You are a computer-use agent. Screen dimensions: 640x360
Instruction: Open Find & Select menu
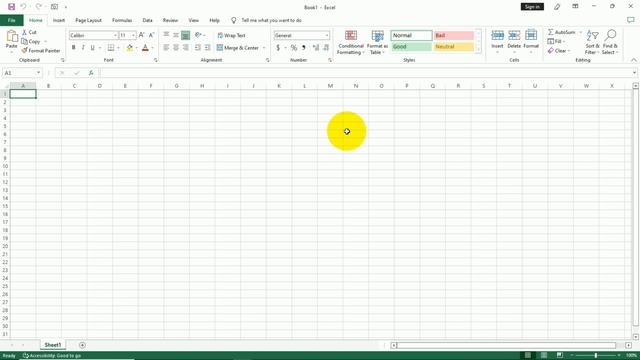pyautogui.click(x=611, y=42)
